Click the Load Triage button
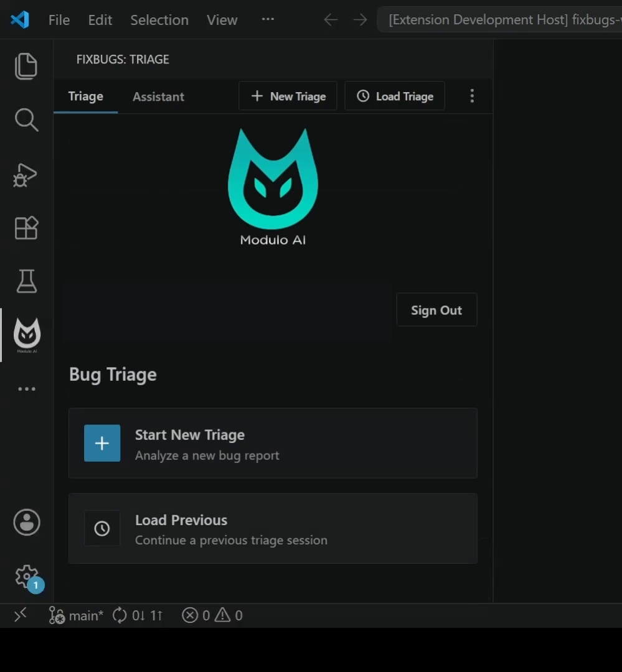 pyautogui.click(x=395, y=96)
